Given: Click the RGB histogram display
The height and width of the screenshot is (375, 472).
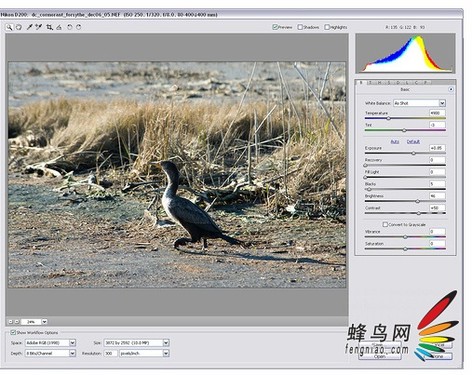Looking at the screenshot, I should (405, 53).
